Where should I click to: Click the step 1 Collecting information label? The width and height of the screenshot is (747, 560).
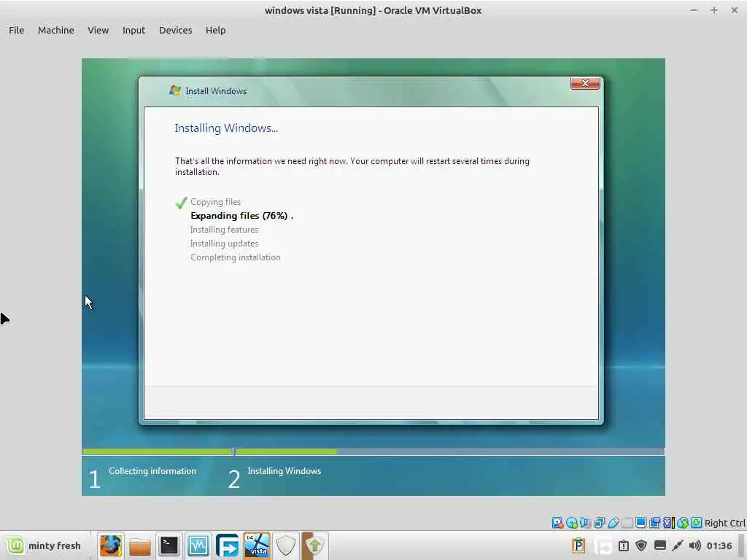152,471
